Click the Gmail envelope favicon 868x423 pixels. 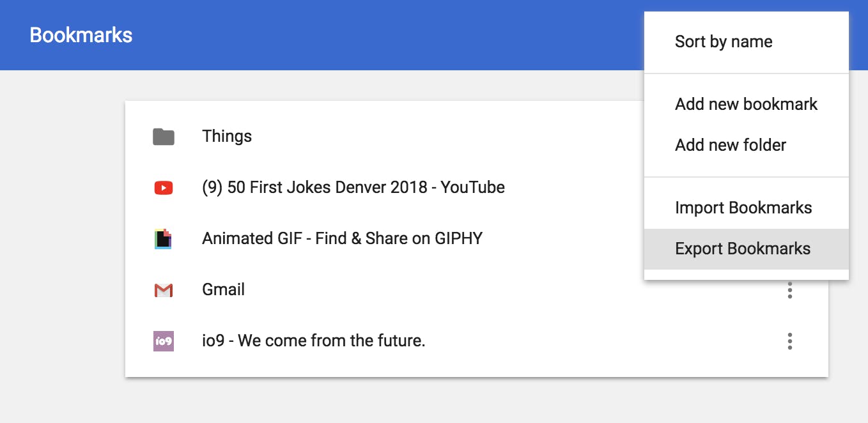(164, 290)
